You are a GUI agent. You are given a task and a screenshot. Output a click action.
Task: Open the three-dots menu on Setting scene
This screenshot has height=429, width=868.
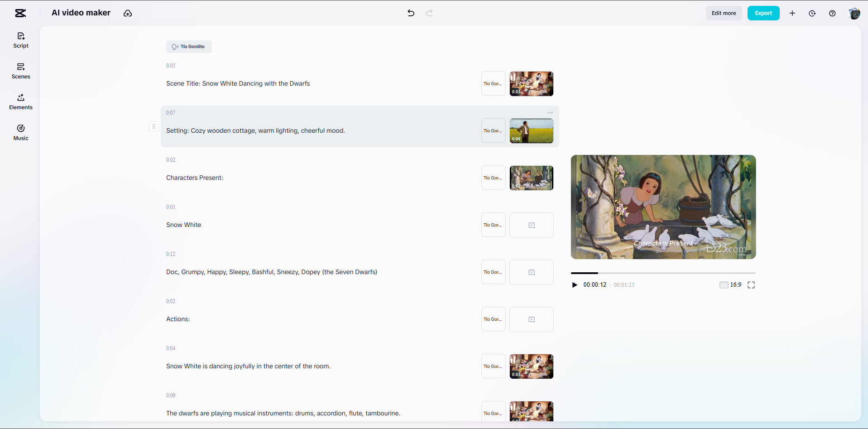550,113
